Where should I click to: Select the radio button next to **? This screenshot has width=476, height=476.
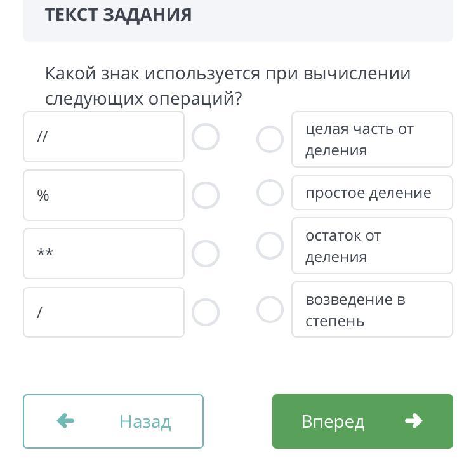206,254
